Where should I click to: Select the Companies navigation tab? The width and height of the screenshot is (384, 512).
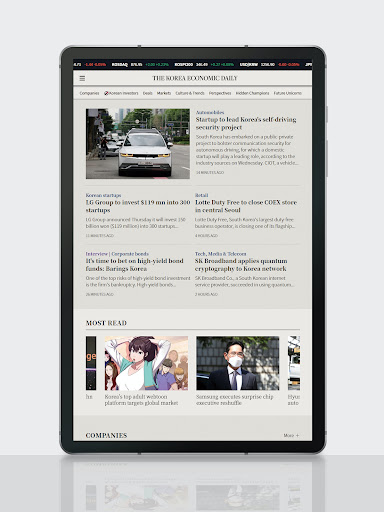pyautogui.click(x=89, y=93)
